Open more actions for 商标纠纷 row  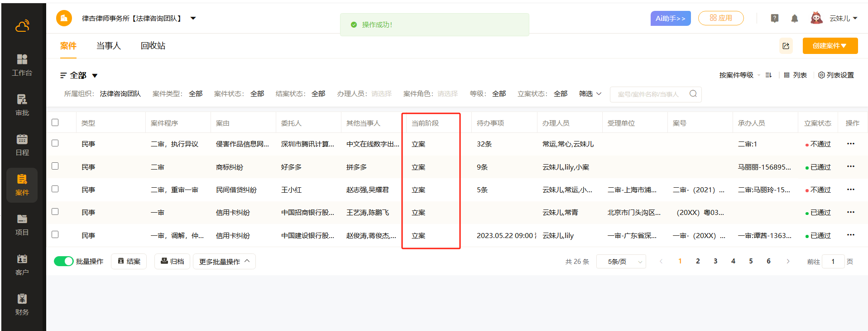coord(851,166)
